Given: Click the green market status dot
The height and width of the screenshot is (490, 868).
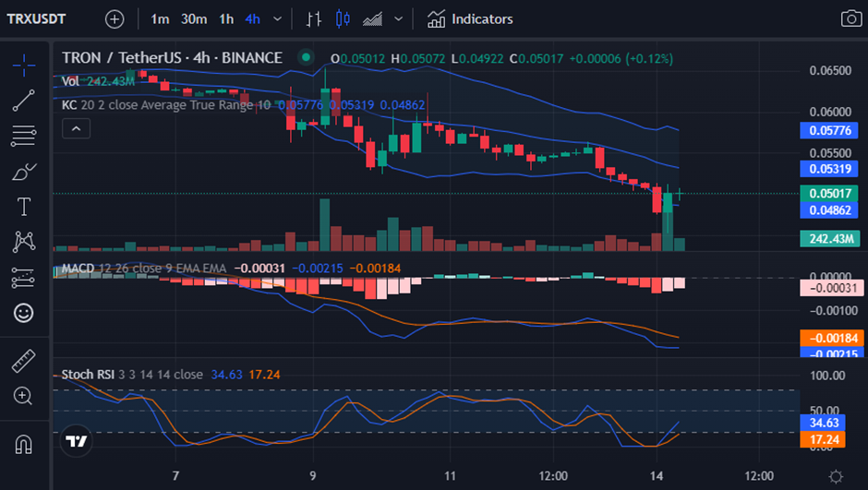Looking at the screenshot, I should pos(306,57).
